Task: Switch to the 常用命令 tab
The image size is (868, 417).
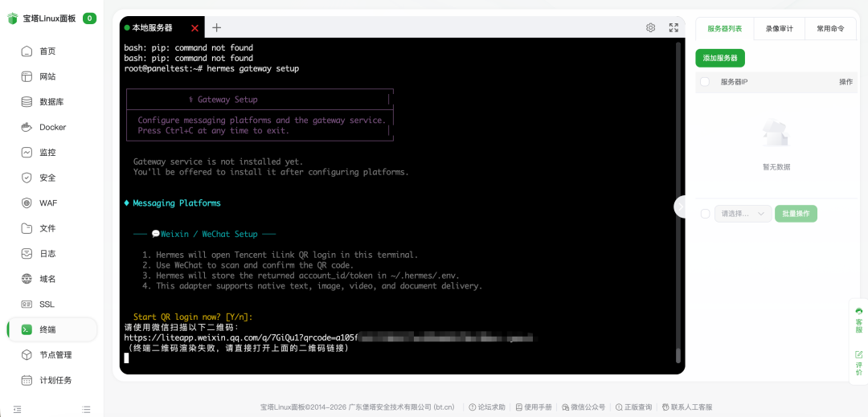Action: click(830, 29)
